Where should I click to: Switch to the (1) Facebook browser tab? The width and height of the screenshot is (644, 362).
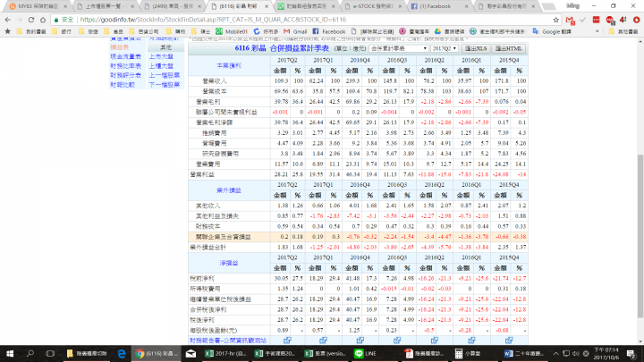point(439,6)
